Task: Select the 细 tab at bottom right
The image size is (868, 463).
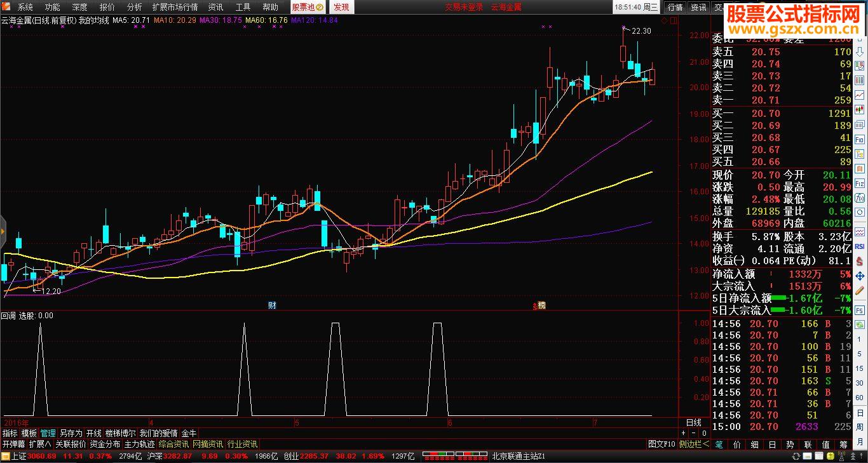Action: tap(754, 444)
